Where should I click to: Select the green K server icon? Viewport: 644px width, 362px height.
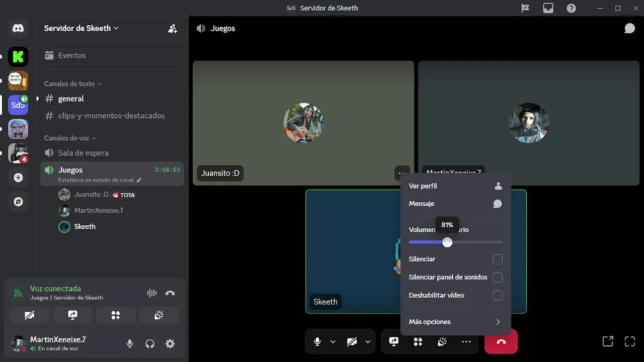(18, 57)
